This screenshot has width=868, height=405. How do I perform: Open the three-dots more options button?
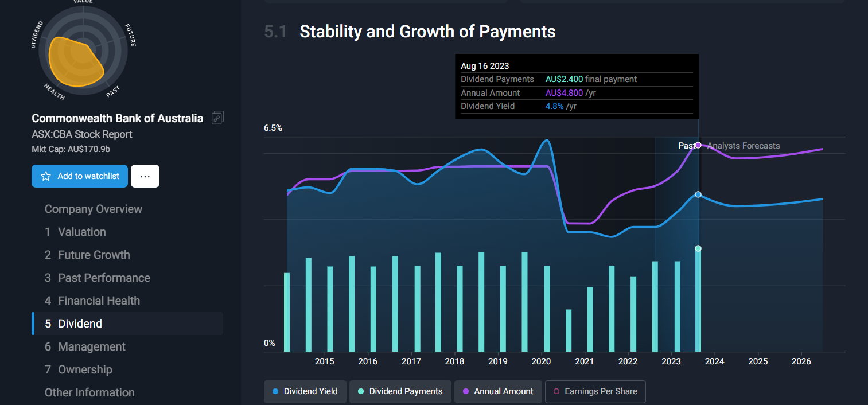[x=145, y=176]
